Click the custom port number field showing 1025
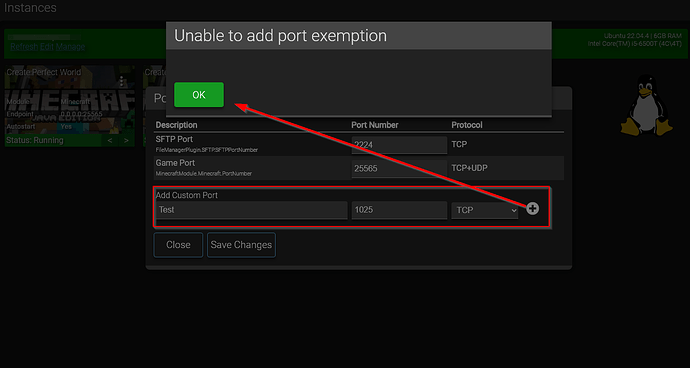The image size is (690, 368). pos(399,210)
